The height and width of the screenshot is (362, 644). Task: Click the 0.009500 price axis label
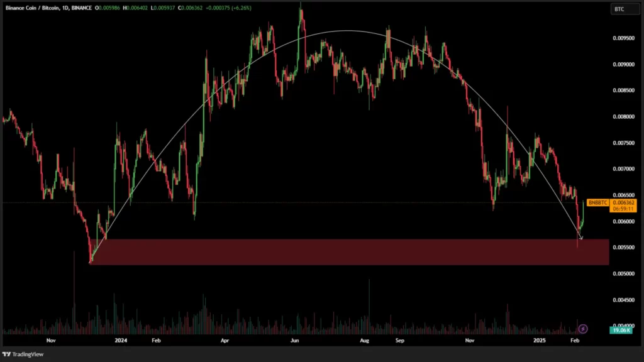[623, 38]
